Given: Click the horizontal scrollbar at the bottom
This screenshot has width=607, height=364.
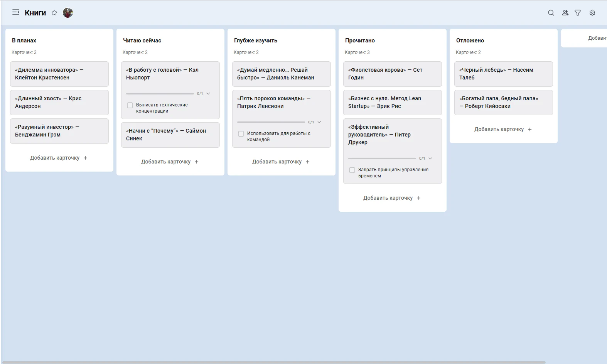Looking at the screenshot, I should coord(274,362).
